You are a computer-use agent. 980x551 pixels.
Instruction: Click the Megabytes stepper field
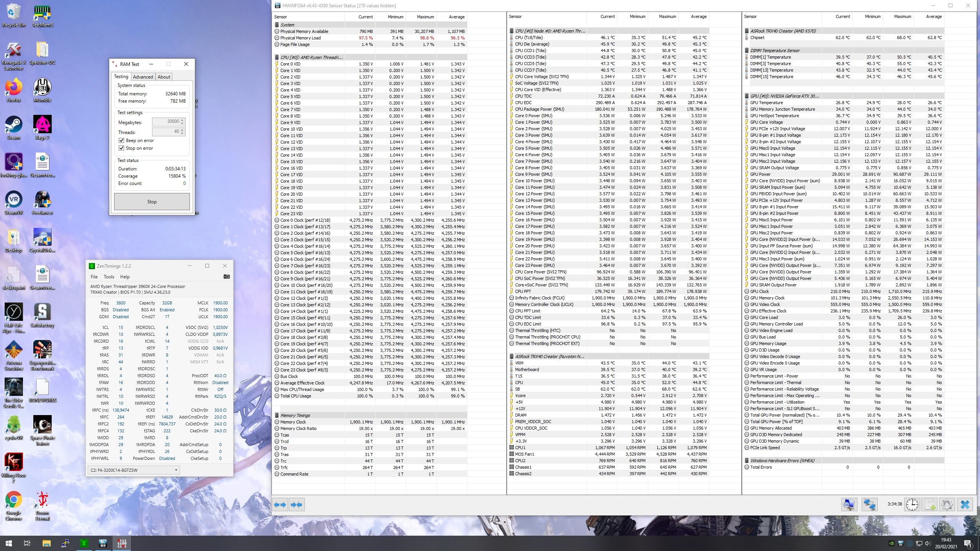tap(166, 122)
